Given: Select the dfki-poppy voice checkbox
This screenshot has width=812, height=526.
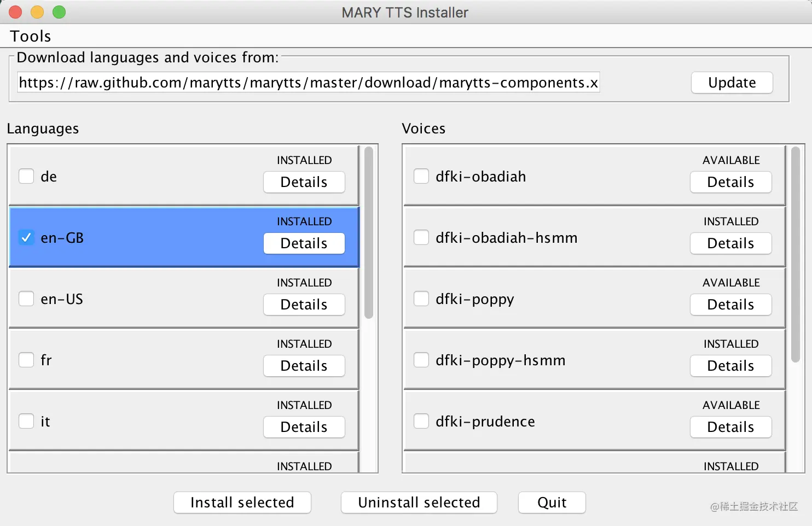Looking at the screenshot, I should [421, 299].
